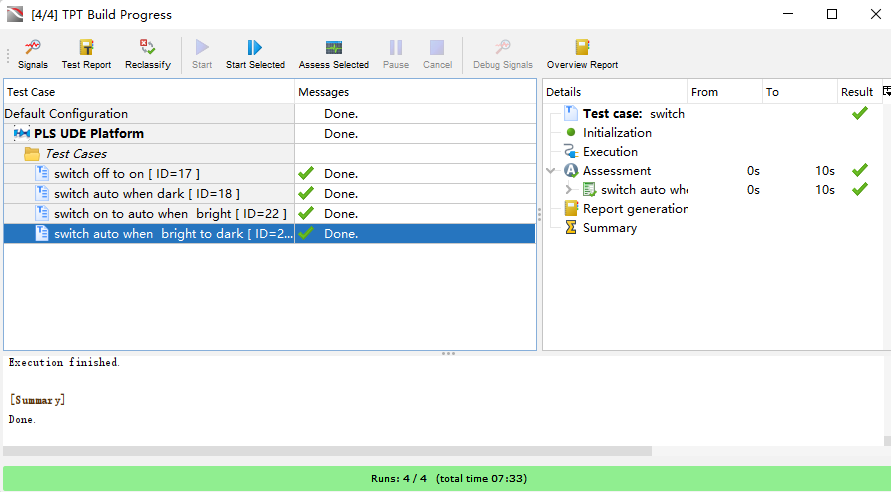This screenshot has height=492, width=891.
Task: Click the Test Cases folder
Action: pos(75,154)
